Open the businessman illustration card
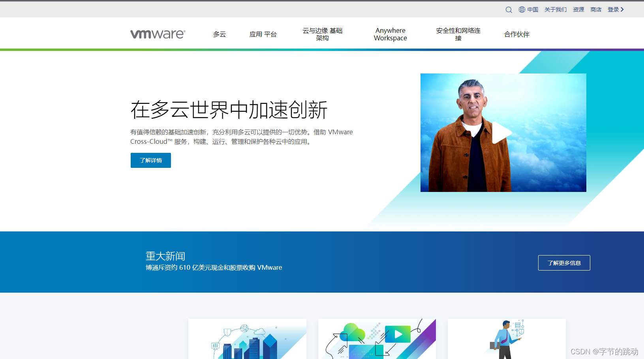Image resolution: width=644 pixels, height=359 pixels. point(507,339)
